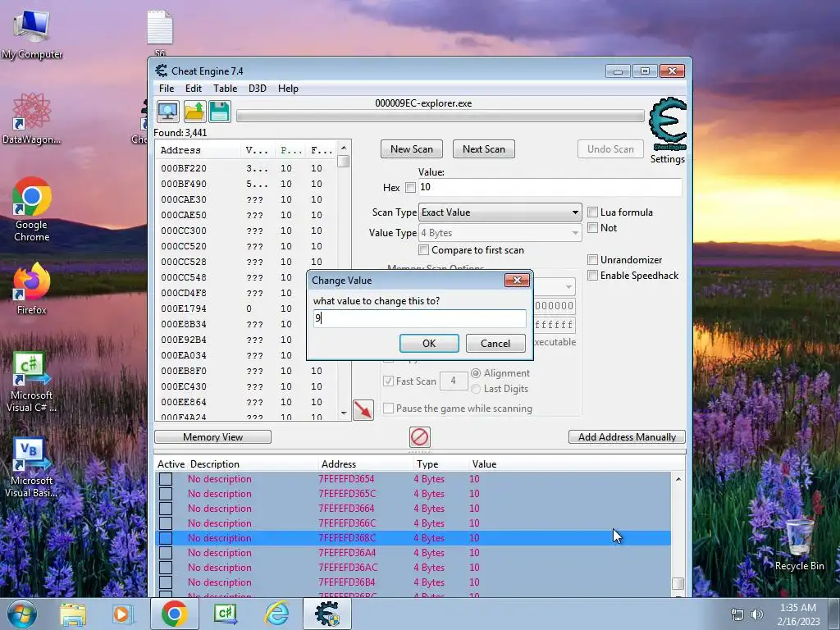Click the address table scrollbar up arrow

[678, 479]
